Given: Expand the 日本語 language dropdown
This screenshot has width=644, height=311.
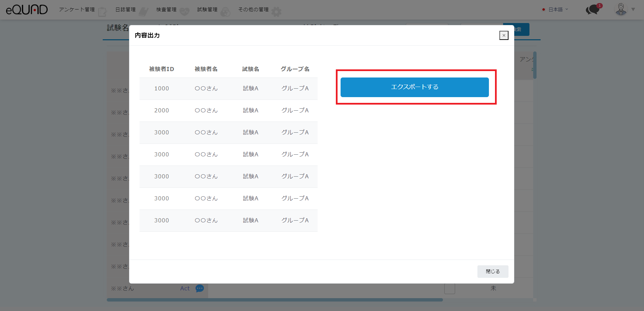Looking at the screenshot, I should [556, 9].
